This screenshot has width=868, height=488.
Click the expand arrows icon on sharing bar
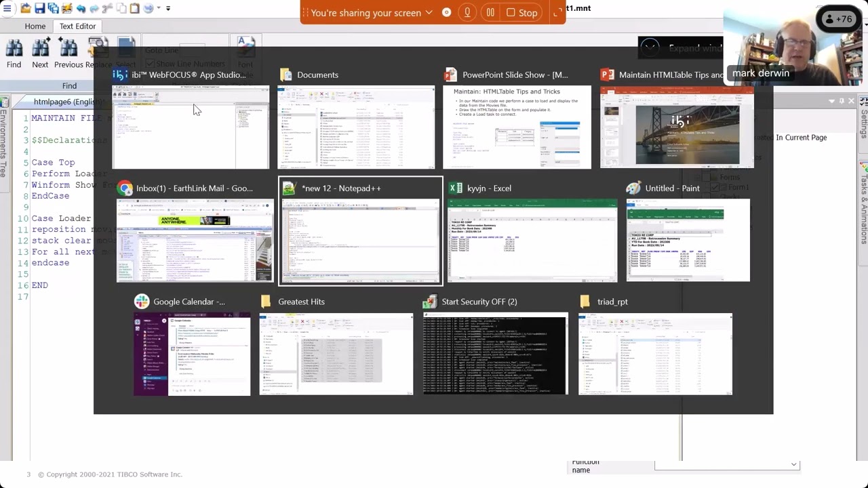(x=557, y=12)
